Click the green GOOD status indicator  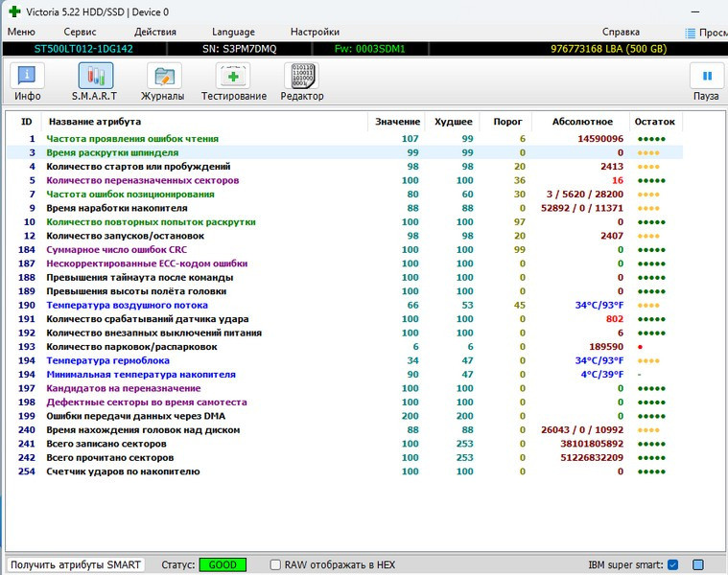click(x=223, y=564)
